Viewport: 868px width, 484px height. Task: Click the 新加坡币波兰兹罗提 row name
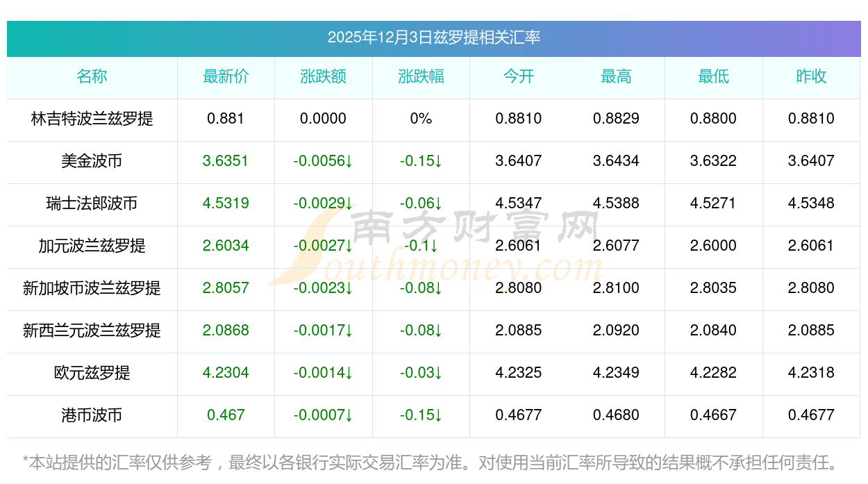(92, 288)
